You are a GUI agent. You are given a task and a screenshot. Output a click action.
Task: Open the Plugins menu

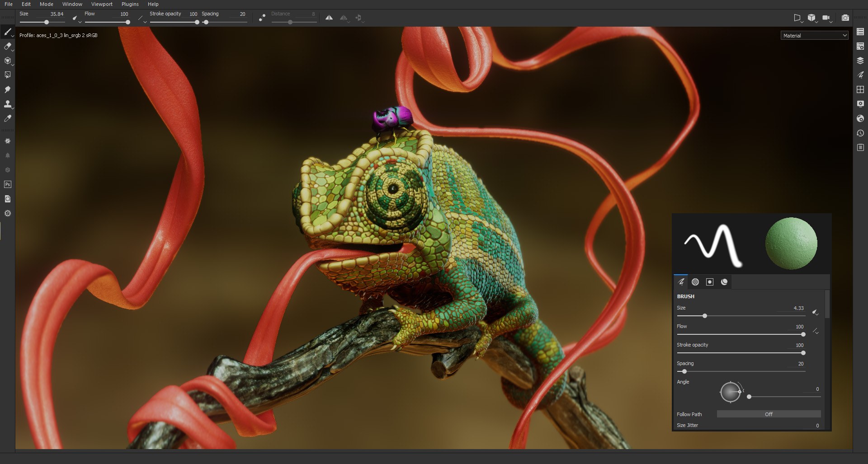point(130,4)
